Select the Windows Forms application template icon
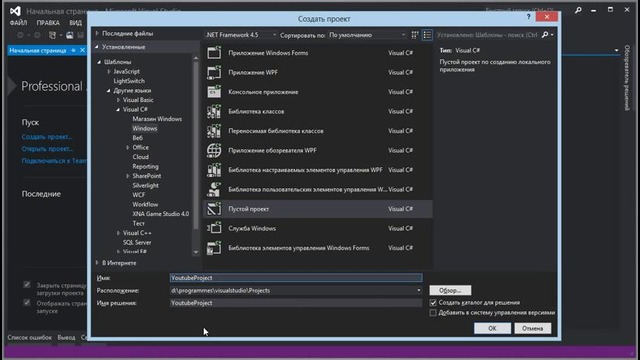This screenshot has height=360, width=640. [x=214, y=53]
